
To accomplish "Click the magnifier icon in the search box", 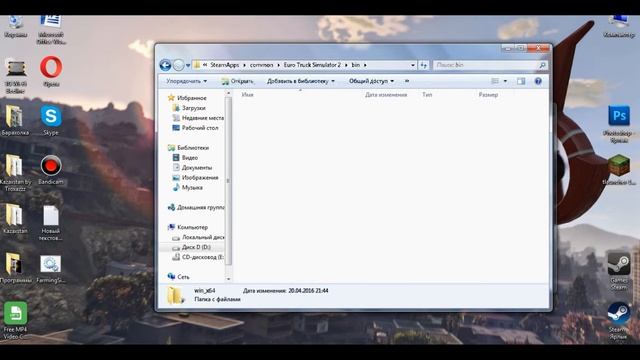I will pos(542,65).
